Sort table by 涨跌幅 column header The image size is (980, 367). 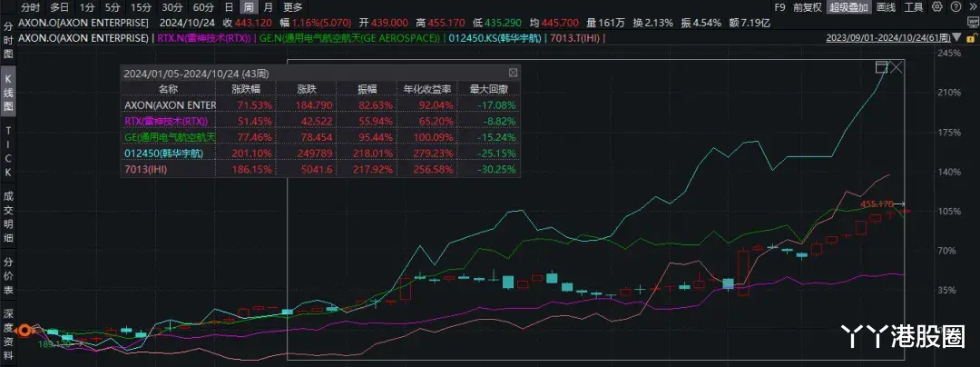click(244, 88)
